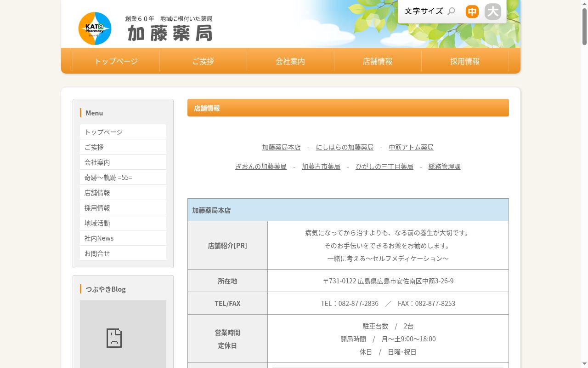Open ご挨拶 in the orange navigation bar

203,61
